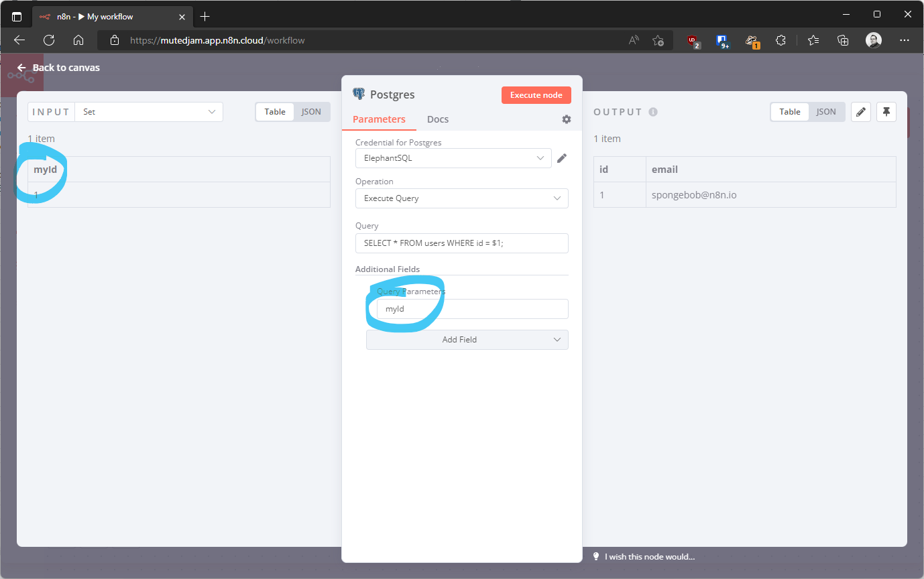
Task: Open the Credential for Postgres dropdown
Action: click(453, 158)
